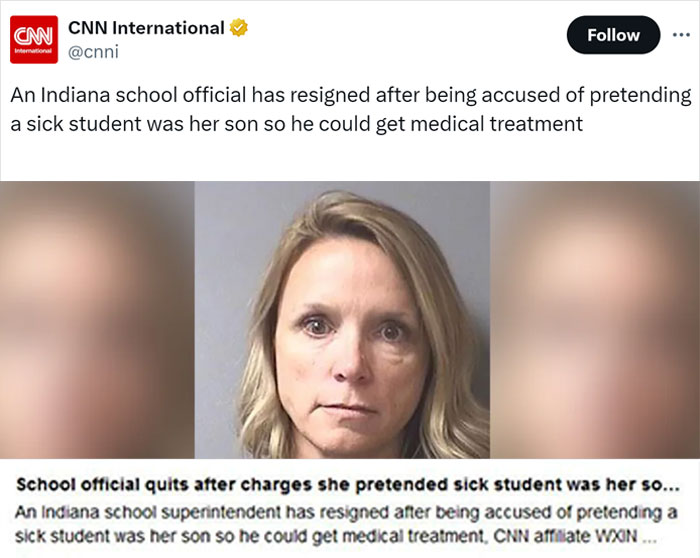Screen dimensions: 700x558
Task: Click the first line of tweet ending 'pretending'
Action: tap(350, 96)
